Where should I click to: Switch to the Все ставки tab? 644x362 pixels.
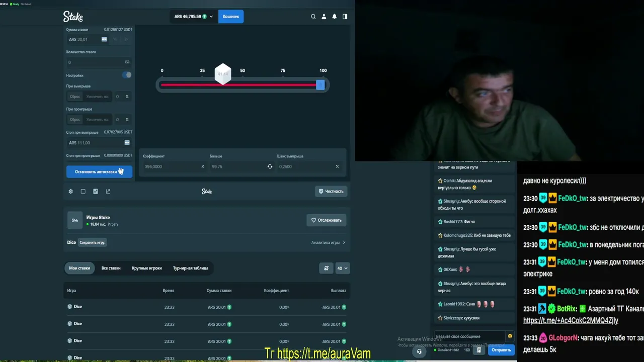pos(111,268)
